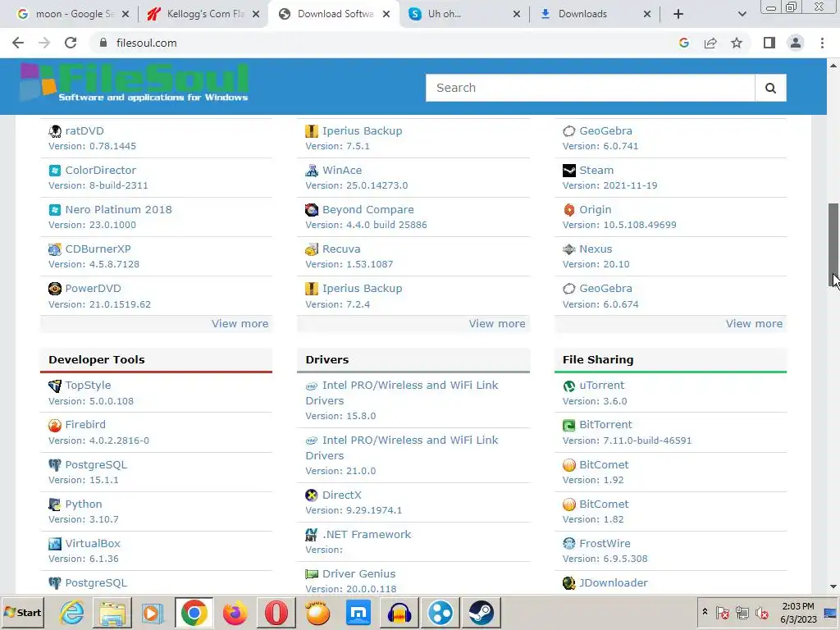Open the browser side panel icon
Screen dimensions: 840x630
[769, 43]
